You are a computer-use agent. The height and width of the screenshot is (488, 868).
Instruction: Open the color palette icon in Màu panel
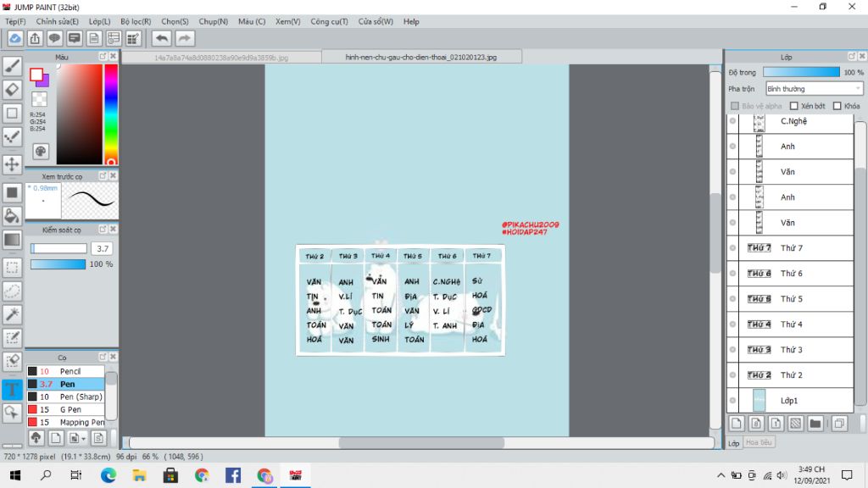click(x=41, y=152)
